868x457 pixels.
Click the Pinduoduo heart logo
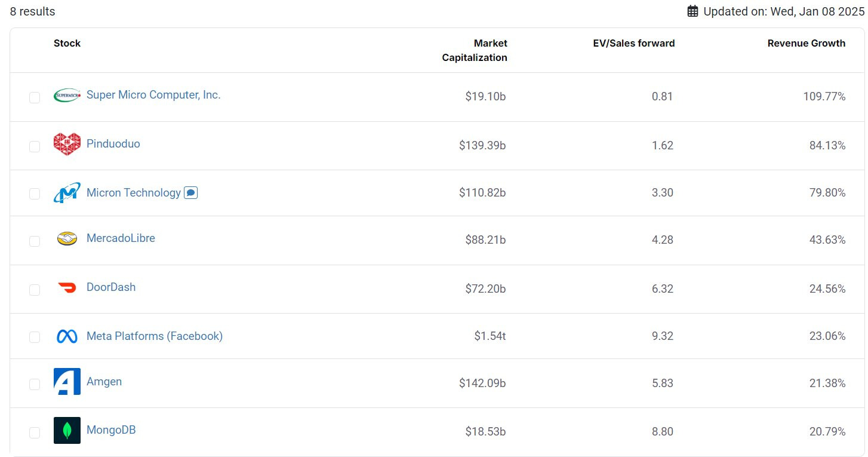pyautogui.click(x=67, y=145)
